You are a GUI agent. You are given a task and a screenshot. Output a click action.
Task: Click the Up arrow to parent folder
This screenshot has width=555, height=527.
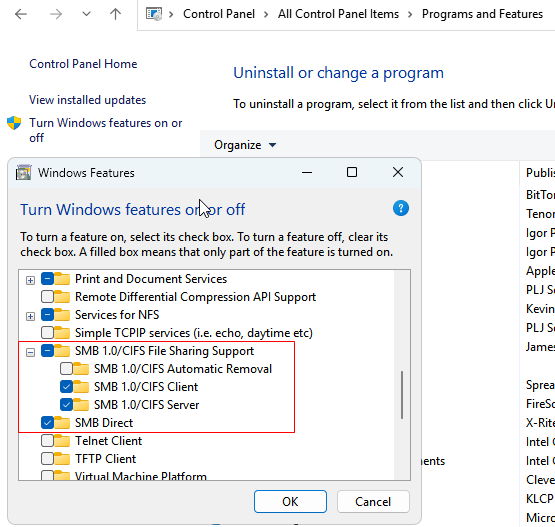(115, 14)
